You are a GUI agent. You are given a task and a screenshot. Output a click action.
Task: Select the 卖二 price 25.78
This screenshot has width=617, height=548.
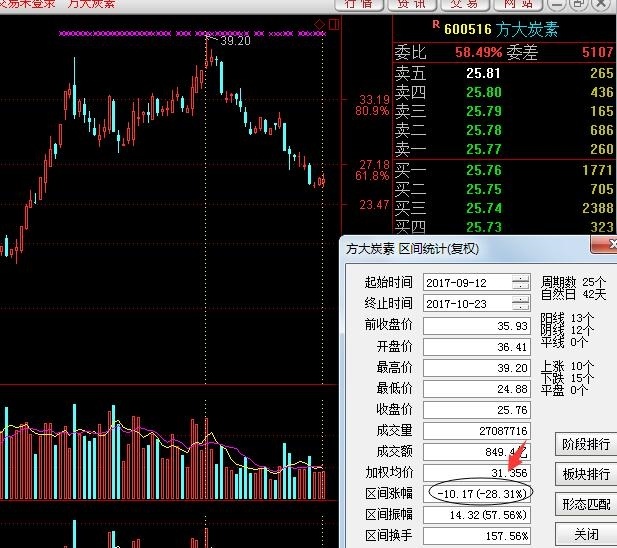pos(484,130)
